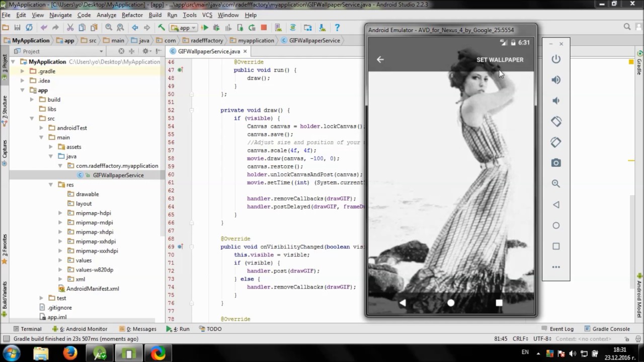The width and height of the screenshot is (644, 362).
Task: Click emulator volume up icon
Action: pos(556,80)
